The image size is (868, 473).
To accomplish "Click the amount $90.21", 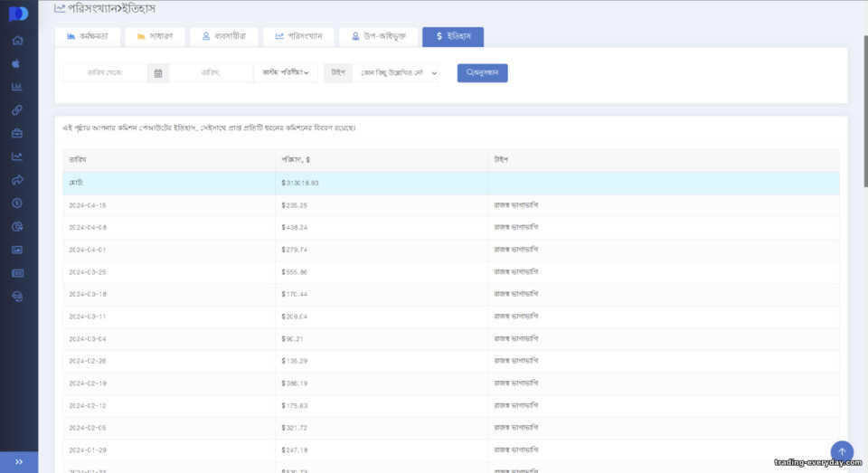I will click(x=292, y=339).
